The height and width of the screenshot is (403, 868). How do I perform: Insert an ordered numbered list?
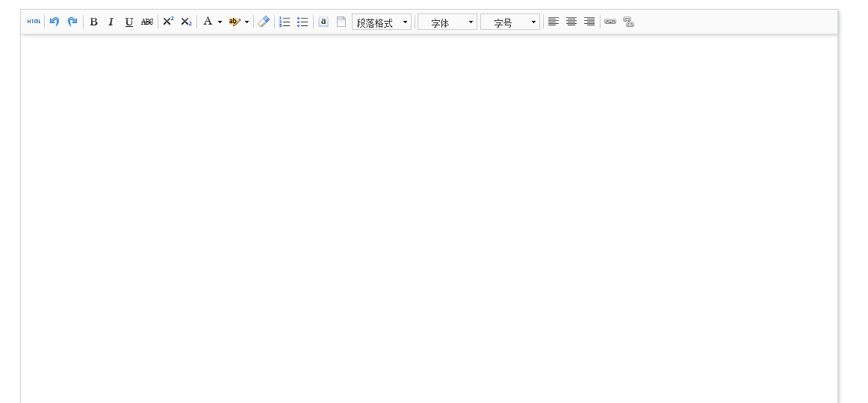(285, 22)
